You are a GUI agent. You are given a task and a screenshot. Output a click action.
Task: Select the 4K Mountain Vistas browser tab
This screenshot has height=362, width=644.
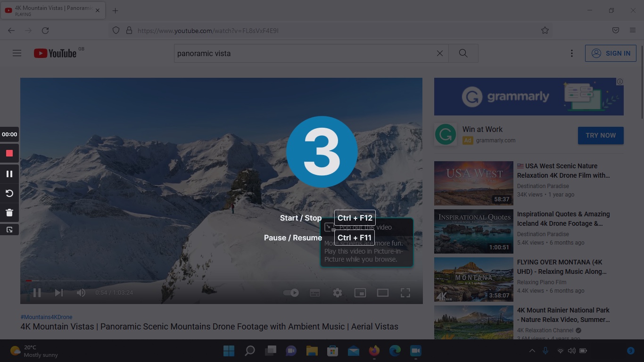click(x=52, y=10)
